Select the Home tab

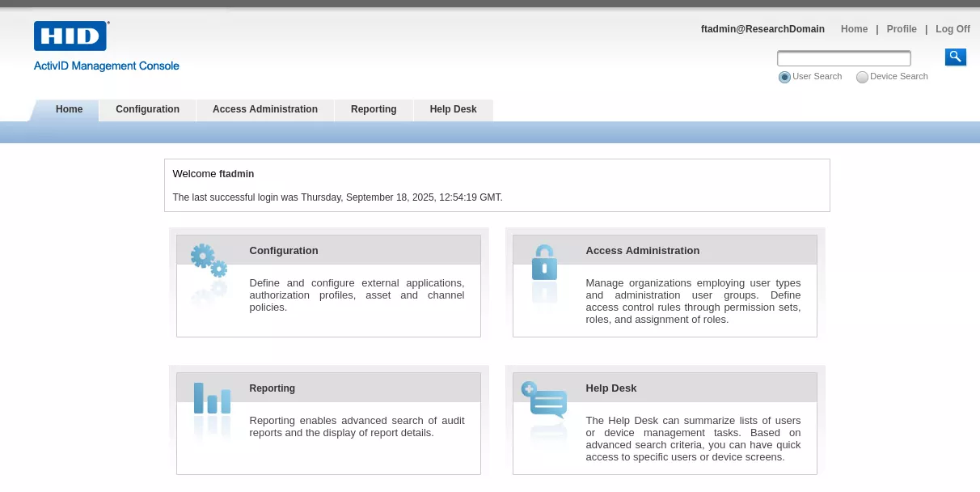pyautogui.click(x=69, y=109)
